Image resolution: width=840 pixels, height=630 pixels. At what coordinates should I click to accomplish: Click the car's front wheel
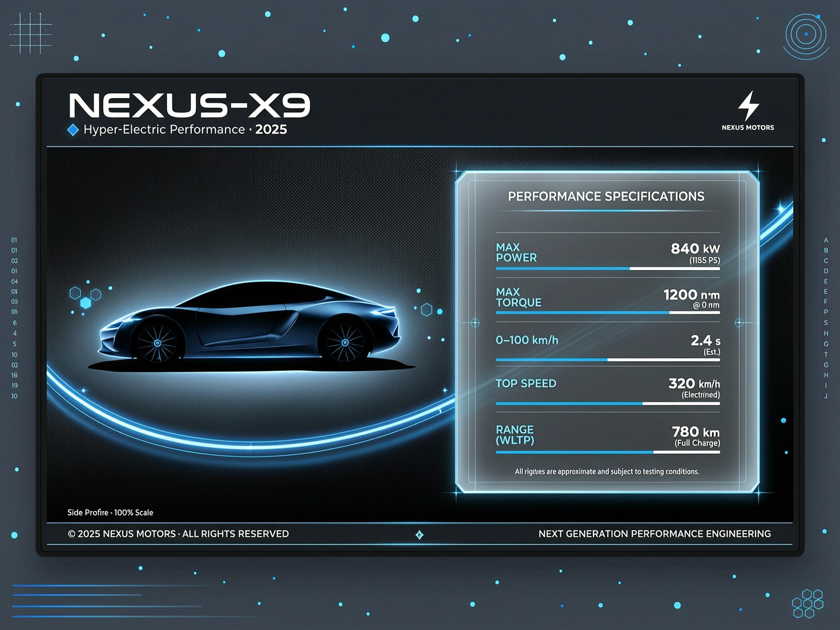[157, 343]
